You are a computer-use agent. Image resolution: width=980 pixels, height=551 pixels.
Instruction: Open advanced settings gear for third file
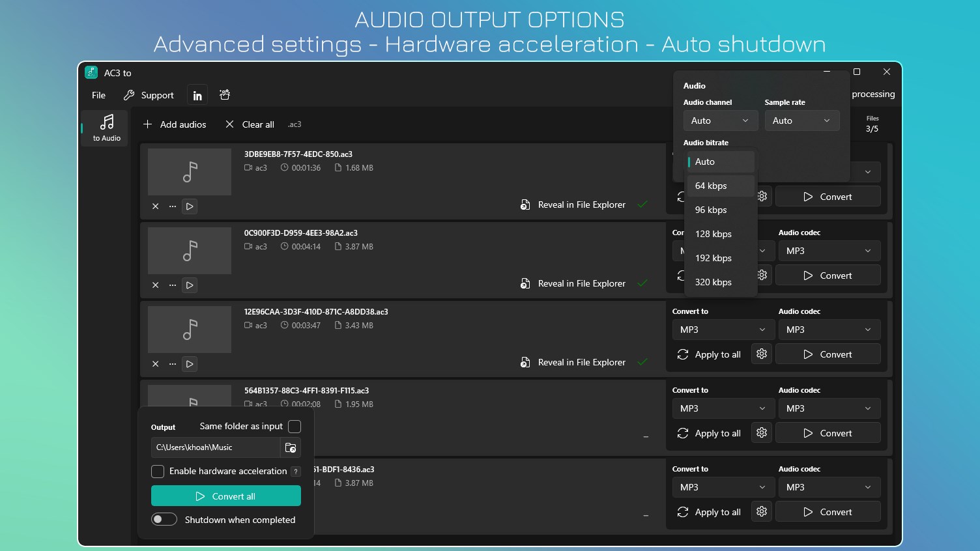pyautogui.click(x=761, y=354)
